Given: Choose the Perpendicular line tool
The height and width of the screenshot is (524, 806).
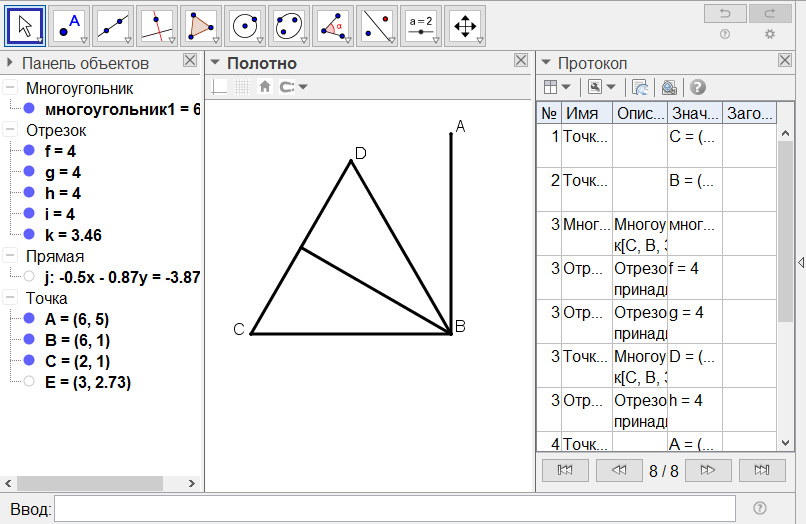Looking at the screenshot, I should (x=157, y=26).
